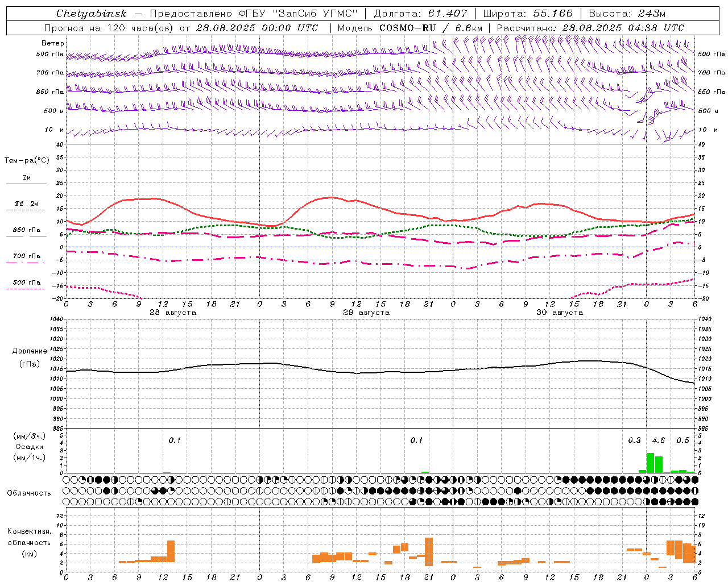Click the Предоставлено ФГБУ "ЗапСиб УГМС" provider text
728x582 pixels.
[x=254, y=14]
